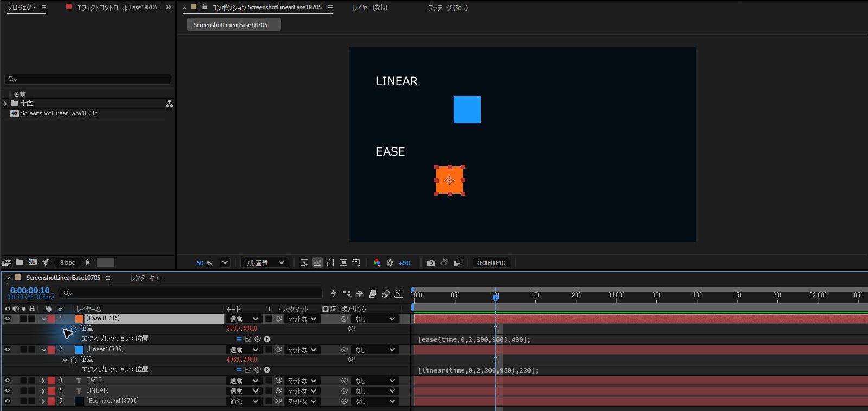Hide the Linear18705 layer with eye toggle
Viewport: 868px width, 411px height.
pyautogui.click(x=8, y=350)
